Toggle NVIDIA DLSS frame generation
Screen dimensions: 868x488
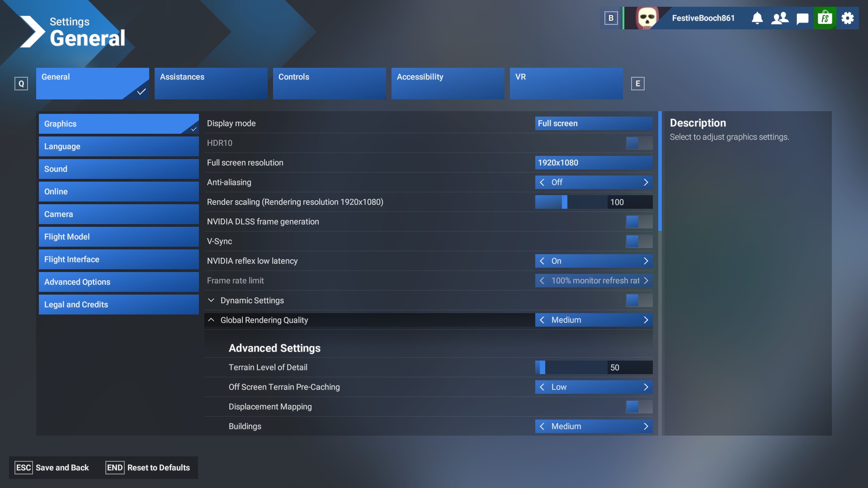click(639, 222)
